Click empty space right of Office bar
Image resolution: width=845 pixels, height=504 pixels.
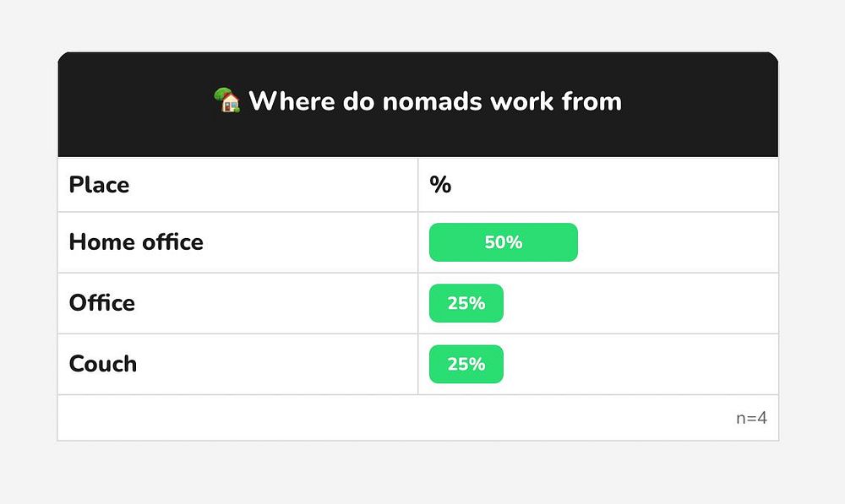pyautogui.click(x=641, y=303)
